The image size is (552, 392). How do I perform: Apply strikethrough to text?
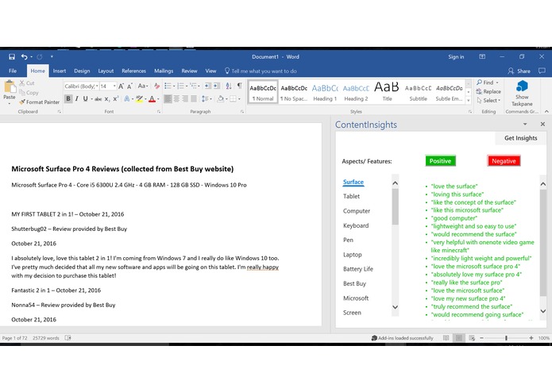[x=98, y=99]
